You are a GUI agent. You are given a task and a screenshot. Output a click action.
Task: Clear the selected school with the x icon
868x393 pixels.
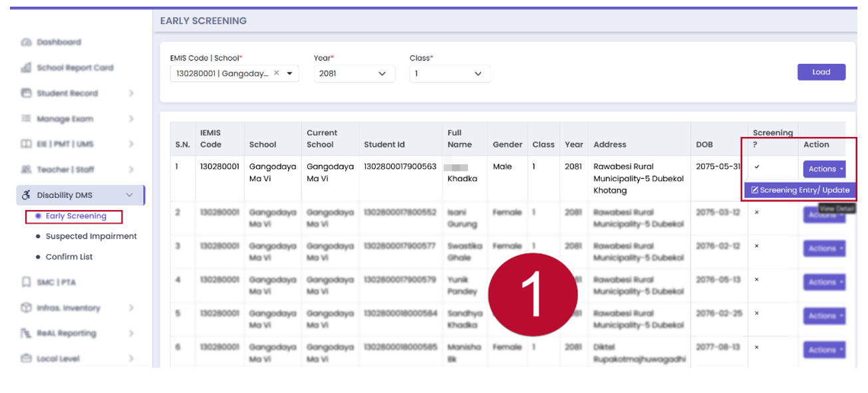(277, 73)
